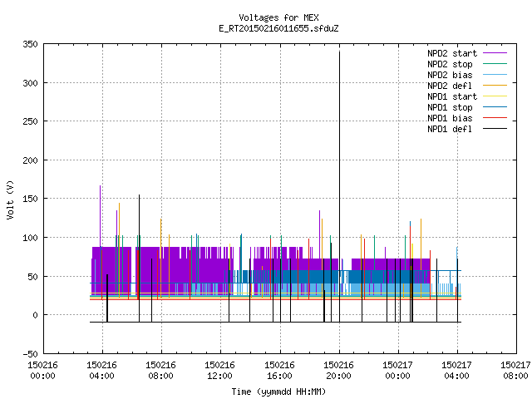Click the 'Time (yymmdd HH:MM)' X axis title
This screenshot has width=532, height=399.
pos(278,392)
